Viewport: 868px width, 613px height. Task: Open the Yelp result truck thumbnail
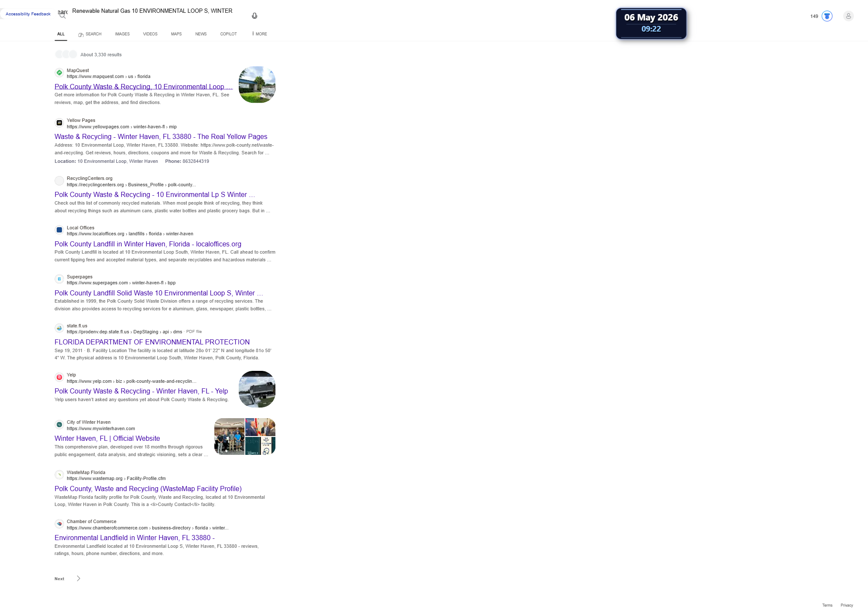[x=257, y=389]
